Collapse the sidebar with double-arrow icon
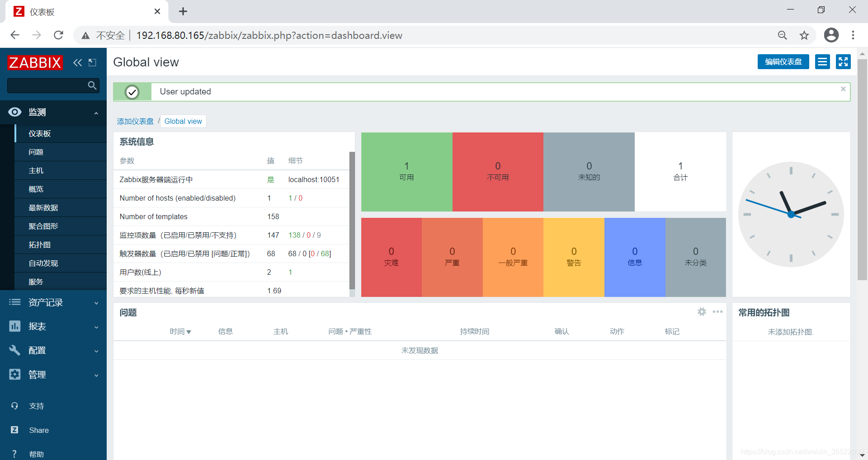Image resolution: width=868 pixels, height=460 pixels. point(78,63)
